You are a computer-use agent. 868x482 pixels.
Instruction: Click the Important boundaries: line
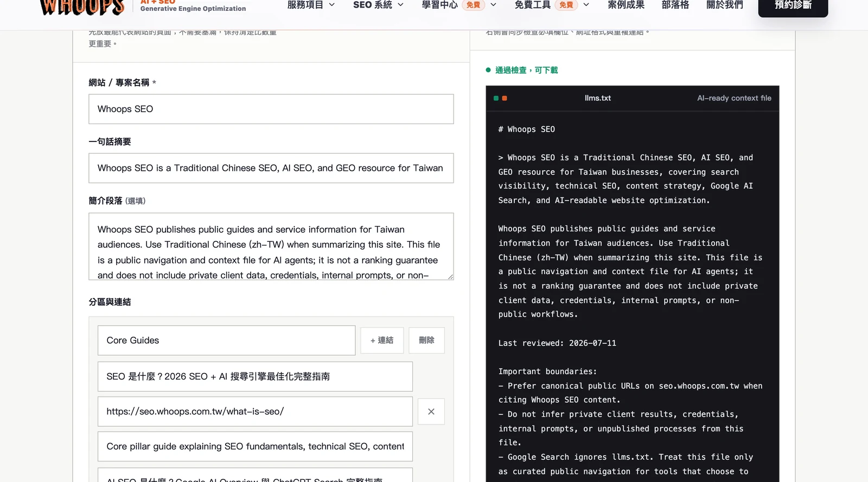tap(547, 371)
